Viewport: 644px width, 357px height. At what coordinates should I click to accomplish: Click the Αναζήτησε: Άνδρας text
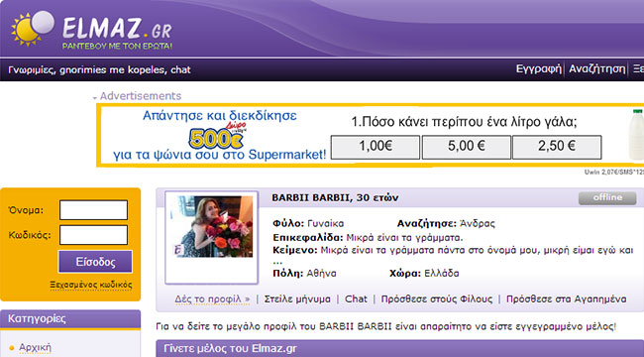[x=446, y=224]
